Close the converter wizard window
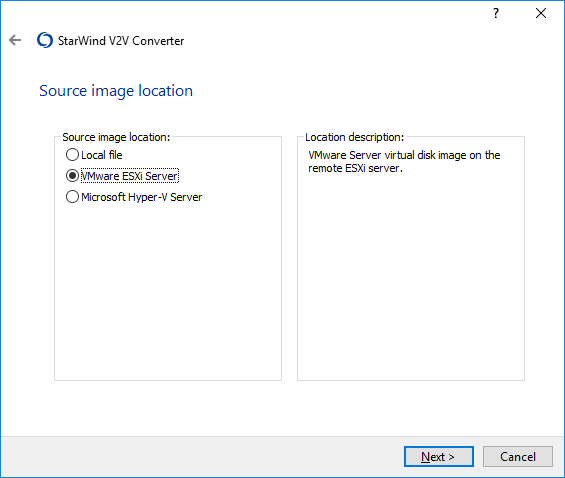565x478 pixels. coord(540,13)
